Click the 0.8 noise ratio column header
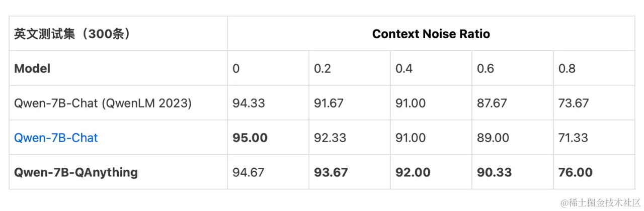 (567, 68)
